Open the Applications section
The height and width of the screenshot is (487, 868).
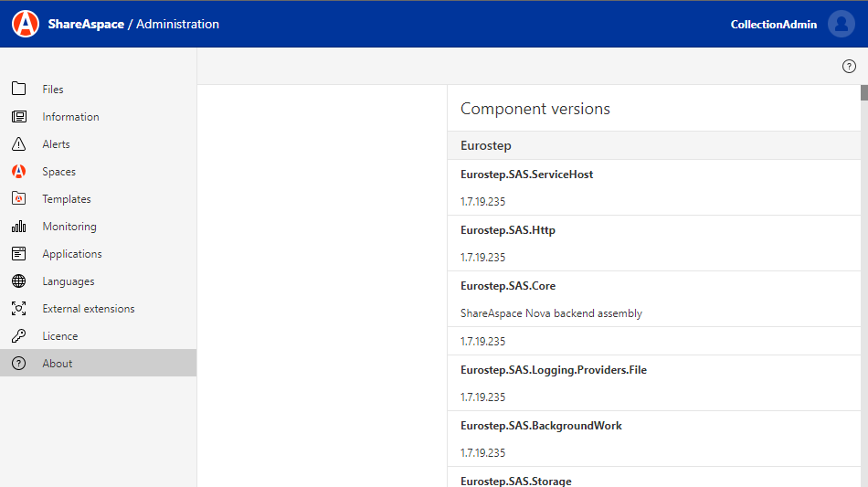coord(72,254)
